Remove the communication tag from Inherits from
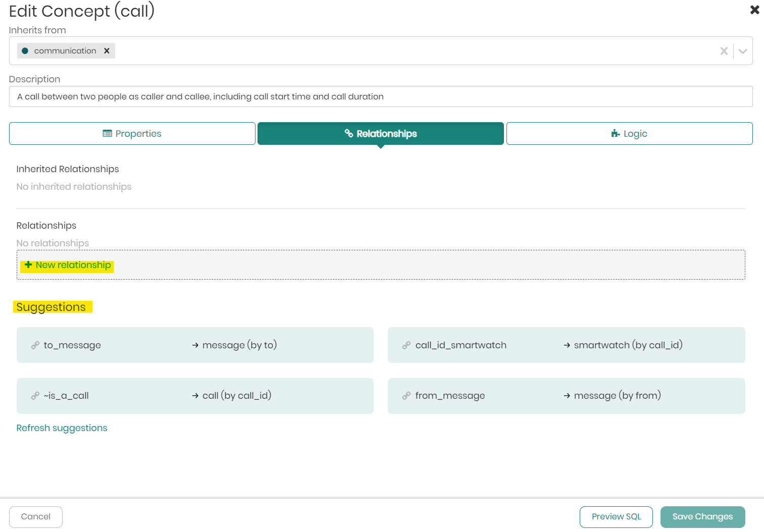Viewport: 764px width, 532px height. click(x=107, y=51)
